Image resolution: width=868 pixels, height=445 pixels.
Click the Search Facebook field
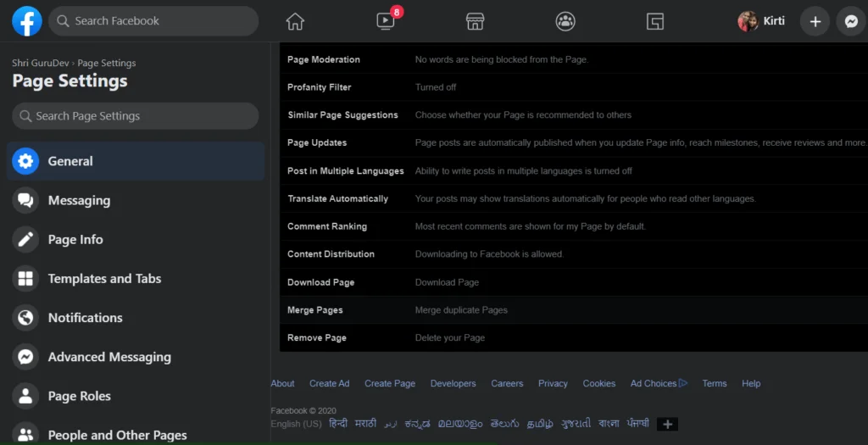tap(153, 21)
